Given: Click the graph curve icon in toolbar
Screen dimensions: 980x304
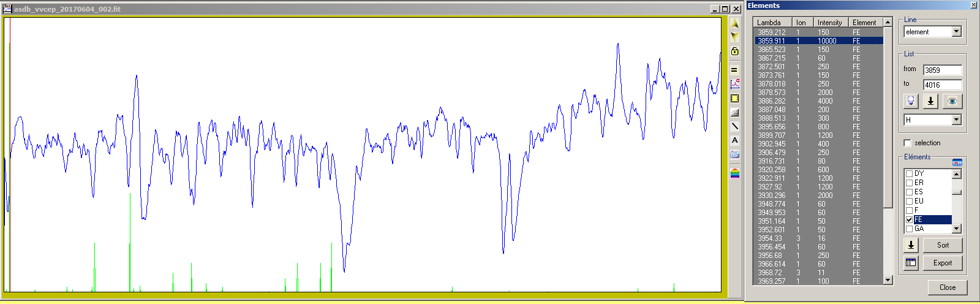Looking at the screenshot, I should pos(734,84).
